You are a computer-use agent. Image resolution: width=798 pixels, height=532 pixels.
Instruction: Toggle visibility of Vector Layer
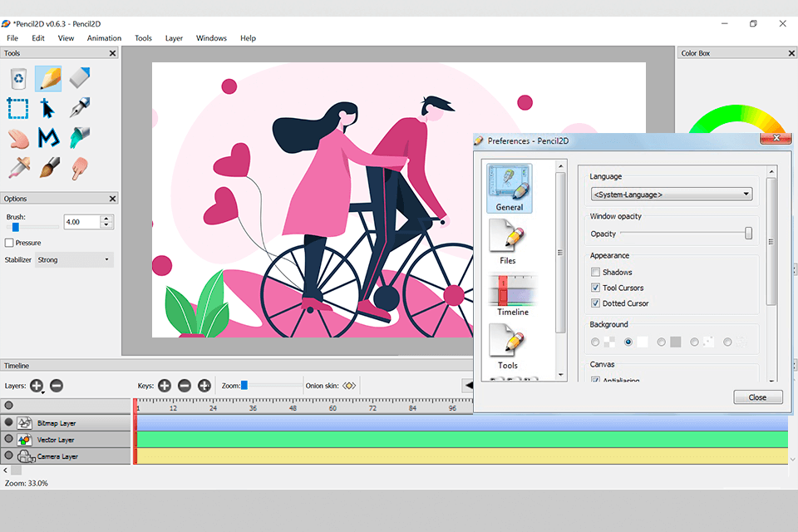pos(8,439)
